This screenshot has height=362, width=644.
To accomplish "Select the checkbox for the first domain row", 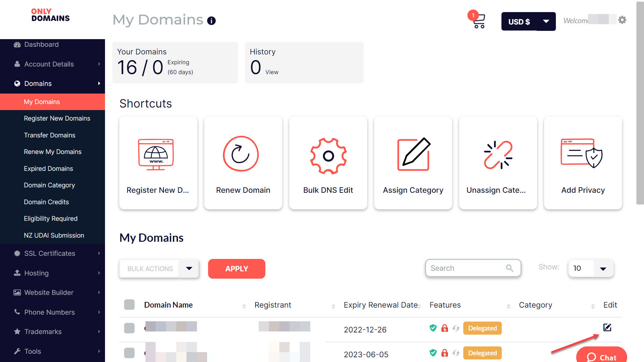I will click(129, 328).
